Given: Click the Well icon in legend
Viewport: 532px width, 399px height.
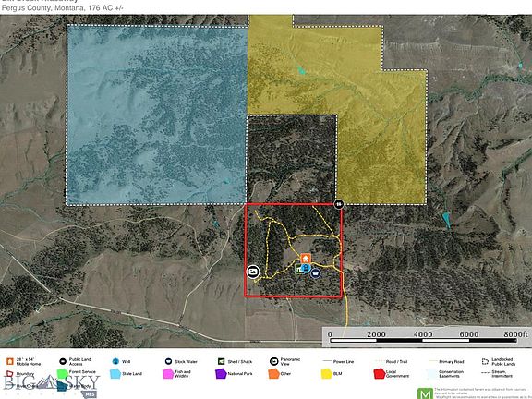Looking at the screenshot, I should [115, 361].
